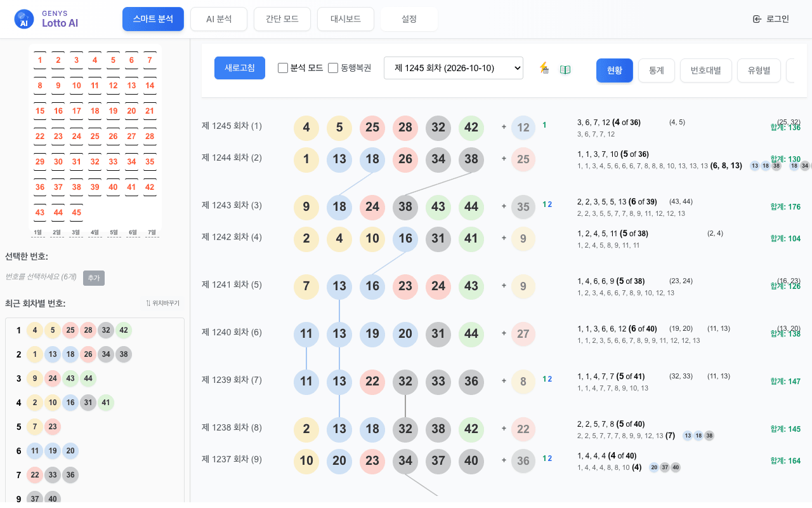Enable the 분석 모드 checkbox
The width and height of the screenshot is (812, 508).
(x=283, y=68)
